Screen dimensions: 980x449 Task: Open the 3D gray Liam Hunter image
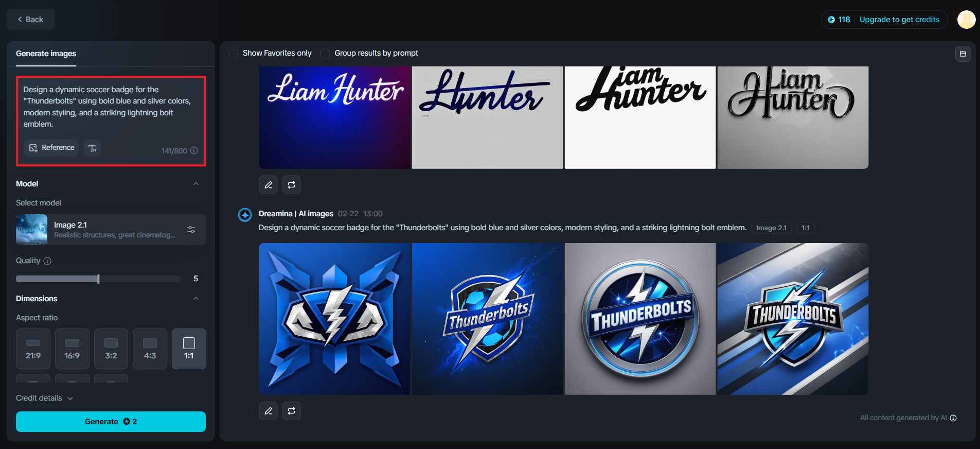click(793, 117)
